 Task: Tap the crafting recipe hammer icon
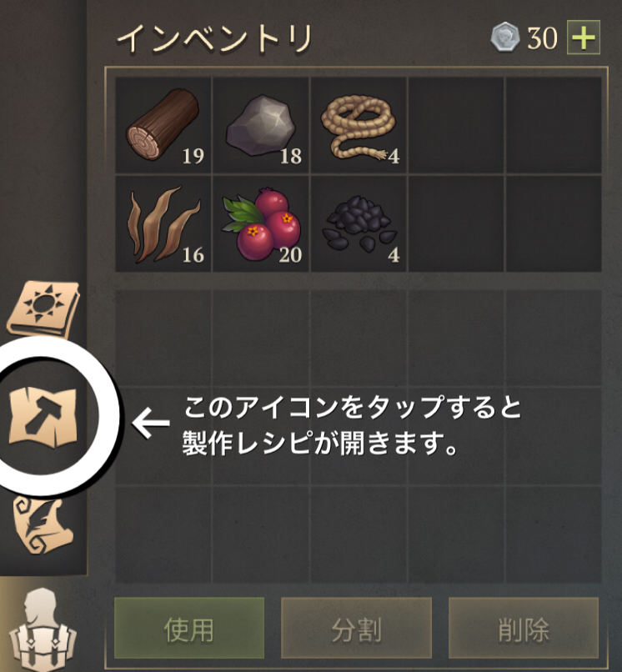pyautogui.click(x=43, y=416)
